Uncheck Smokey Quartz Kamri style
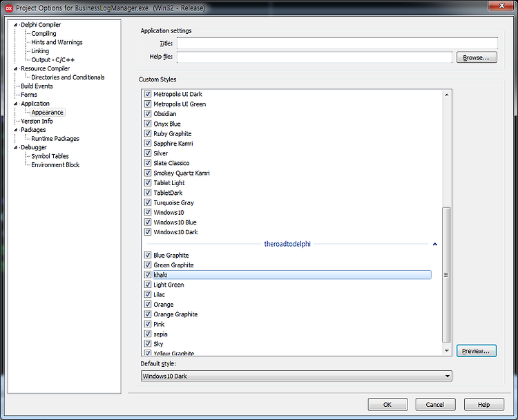Screen dimensions: 518x420 click(148, 173)
